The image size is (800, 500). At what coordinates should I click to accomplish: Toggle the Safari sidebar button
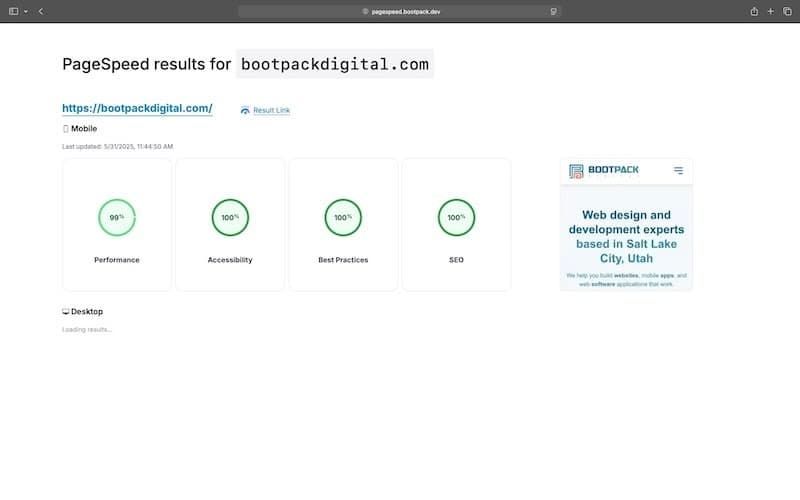(x=13, y=11)
